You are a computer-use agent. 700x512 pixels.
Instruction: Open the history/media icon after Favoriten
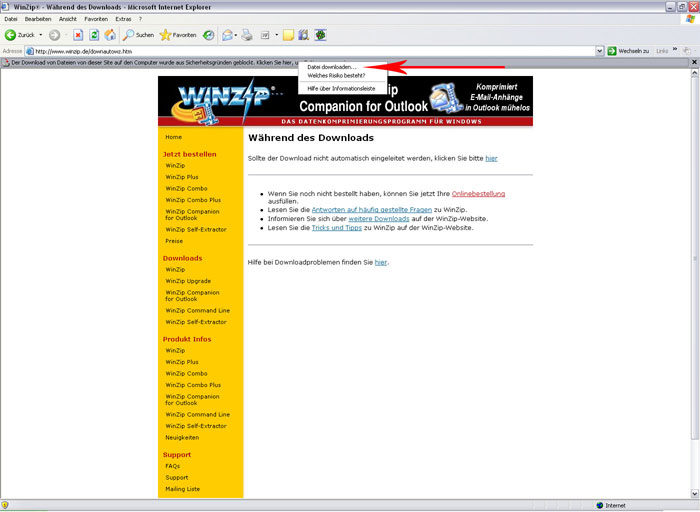(208, 35)
